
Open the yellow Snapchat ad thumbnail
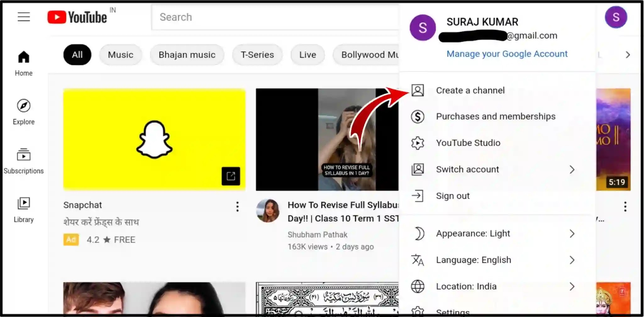pos(154,139)
